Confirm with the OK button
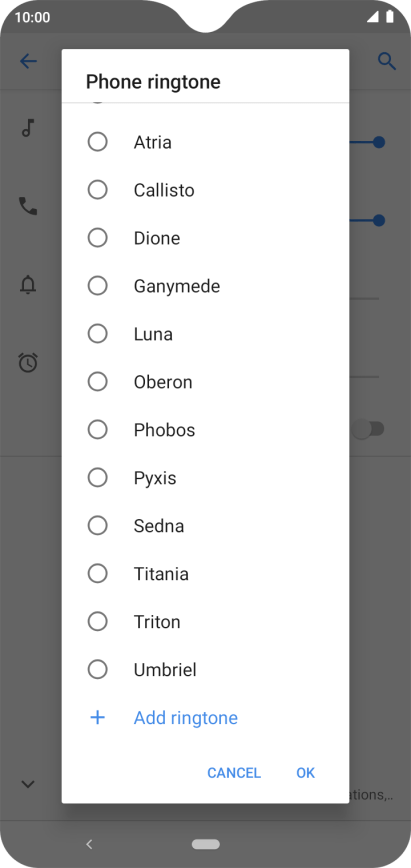 coord(305,773)
